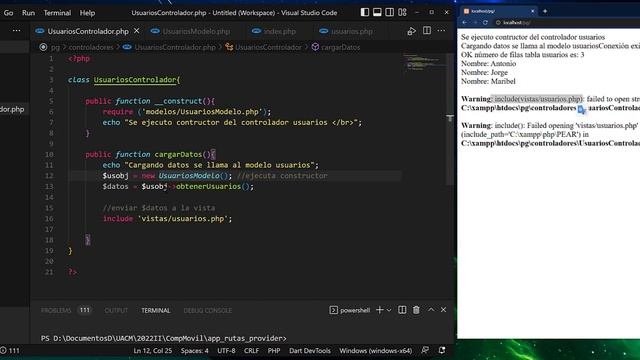Change UTF-8 file encoding
Viewport: 640px width, 360px height.
[226, 351]
